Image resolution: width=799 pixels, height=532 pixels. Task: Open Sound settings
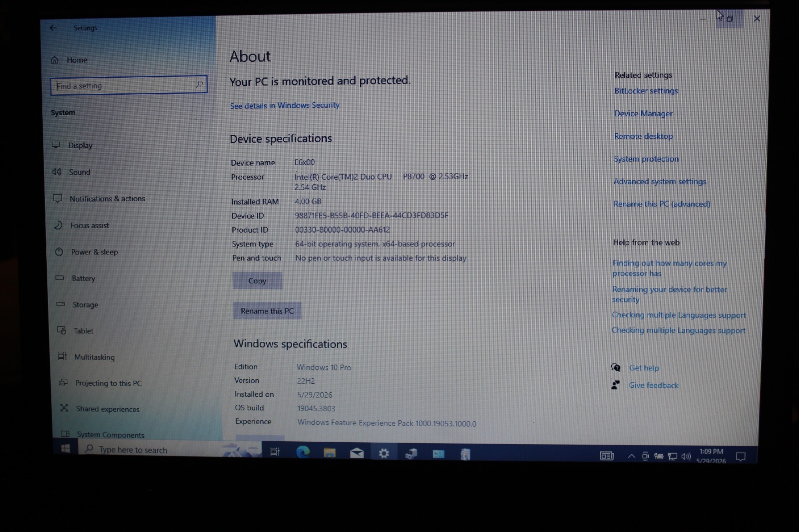72,172
